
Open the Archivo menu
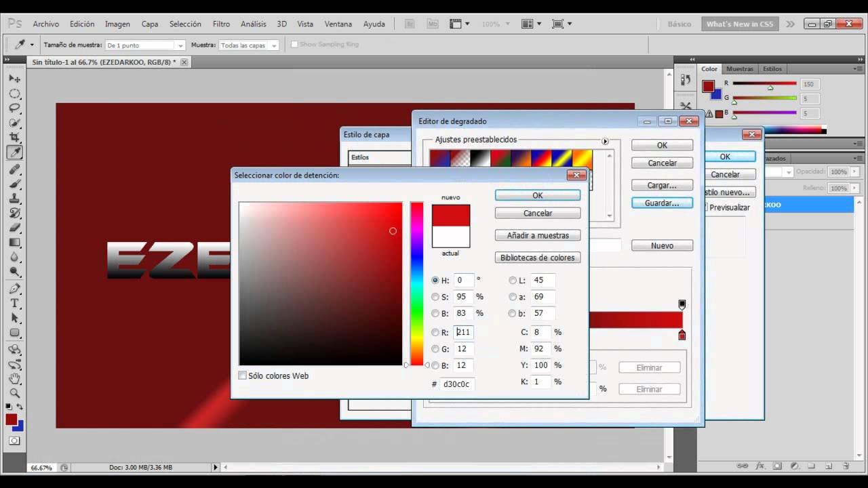[46, 24]
